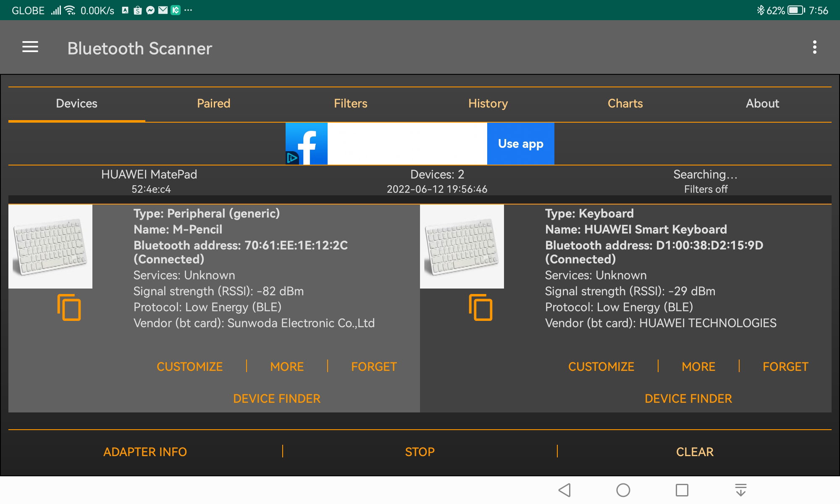
Task: Tap the HUAWEI MatePad adapter name
Action: point(149,174)
